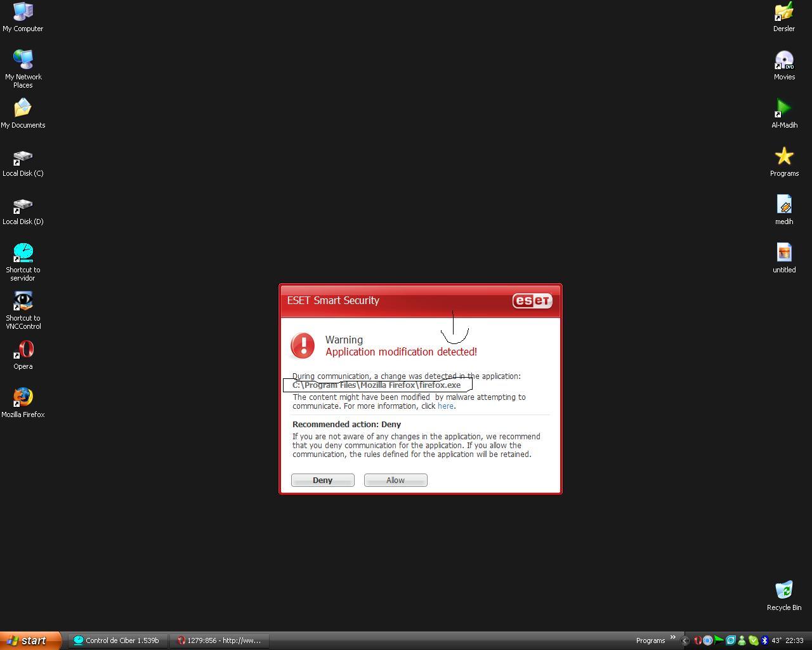Expand the Programs toolbar chevron
This screenshot has height=650, width=812.
[672, 638]
